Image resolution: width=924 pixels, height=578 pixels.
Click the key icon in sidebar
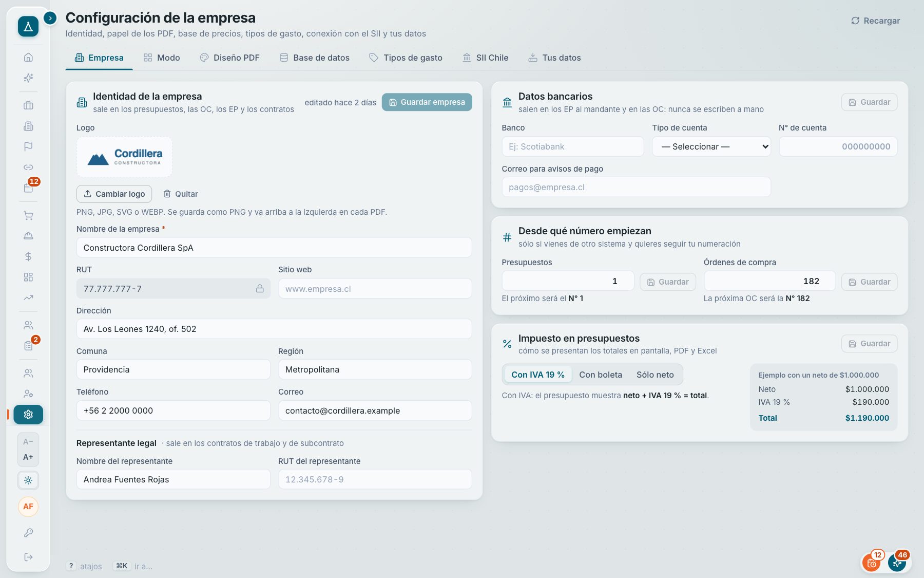28,533
